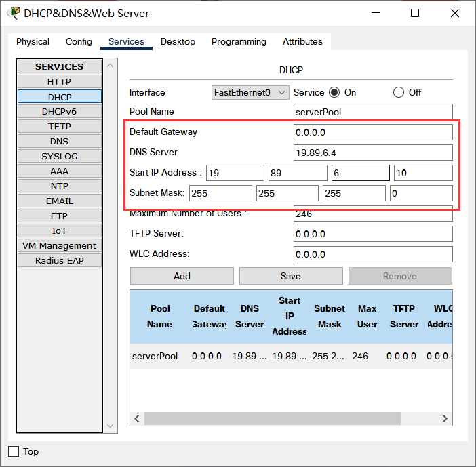Screen dimensions: 476x467
Task: Open the IoT service
Action: (x=60, y=231)
